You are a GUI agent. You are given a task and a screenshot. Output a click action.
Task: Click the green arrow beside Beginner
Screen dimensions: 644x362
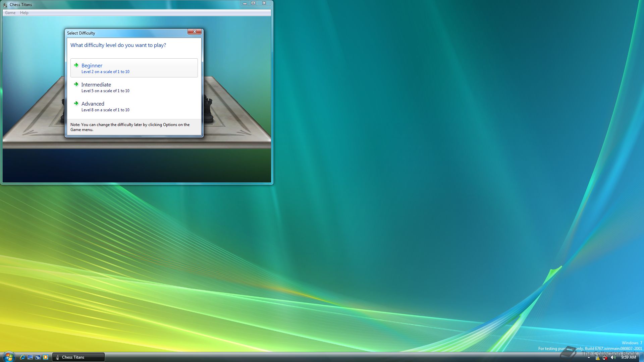[76, 65]
